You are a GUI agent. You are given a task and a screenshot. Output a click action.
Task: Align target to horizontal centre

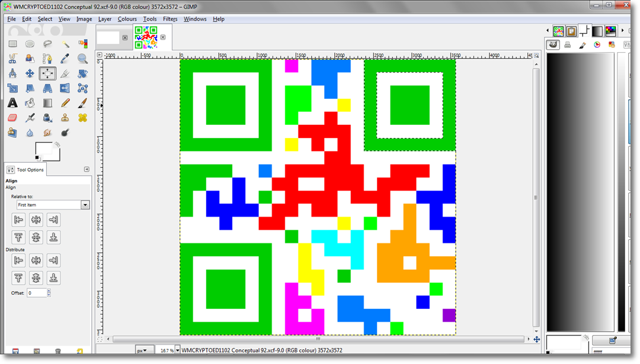(x=36, y=220)
